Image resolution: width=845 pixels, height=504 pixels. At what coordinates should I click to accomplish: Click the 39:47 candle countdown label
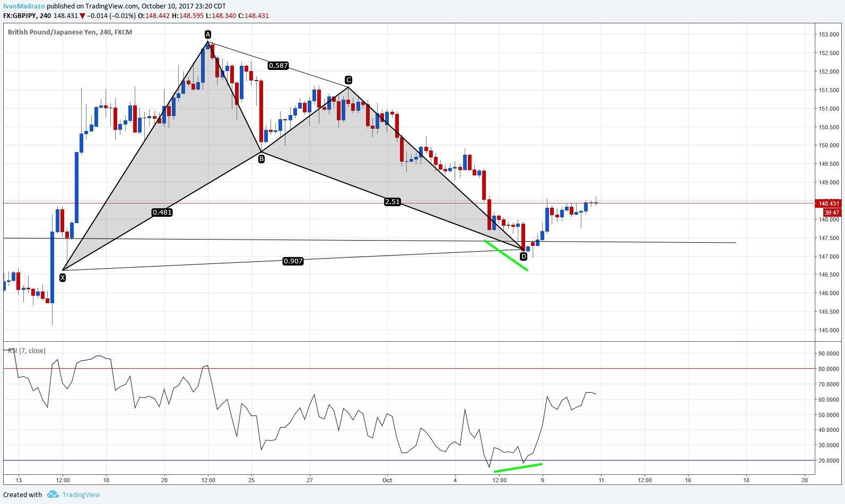click(x=832, y=213)
